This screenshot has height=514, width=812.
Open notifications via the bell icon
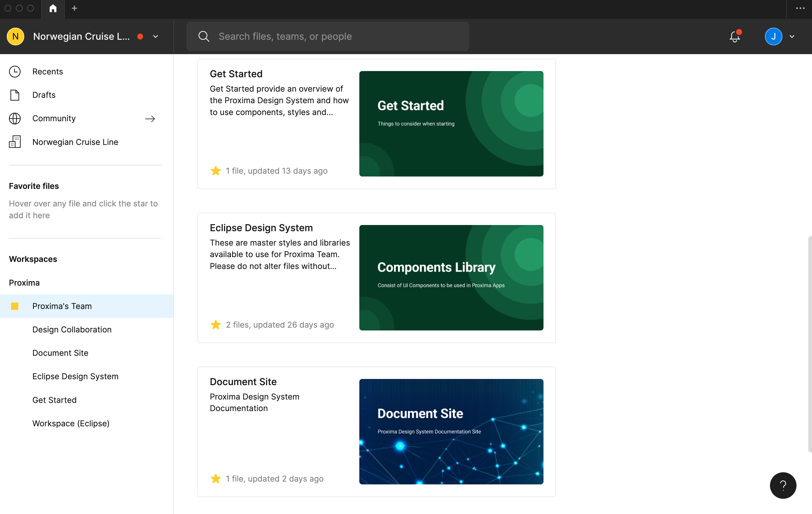(x=735, y=36)
